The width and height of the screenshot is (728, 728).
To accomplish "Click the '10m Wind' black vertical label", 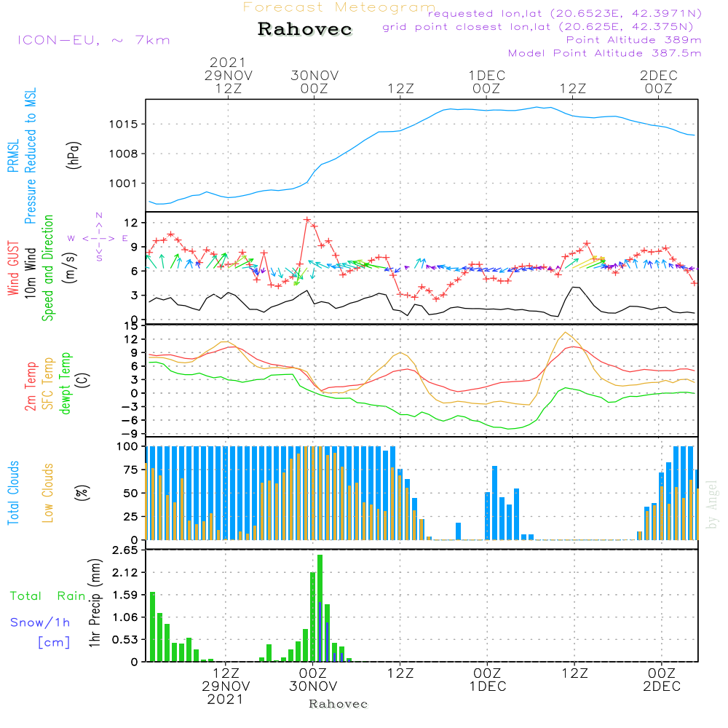I will coord(30,272).
